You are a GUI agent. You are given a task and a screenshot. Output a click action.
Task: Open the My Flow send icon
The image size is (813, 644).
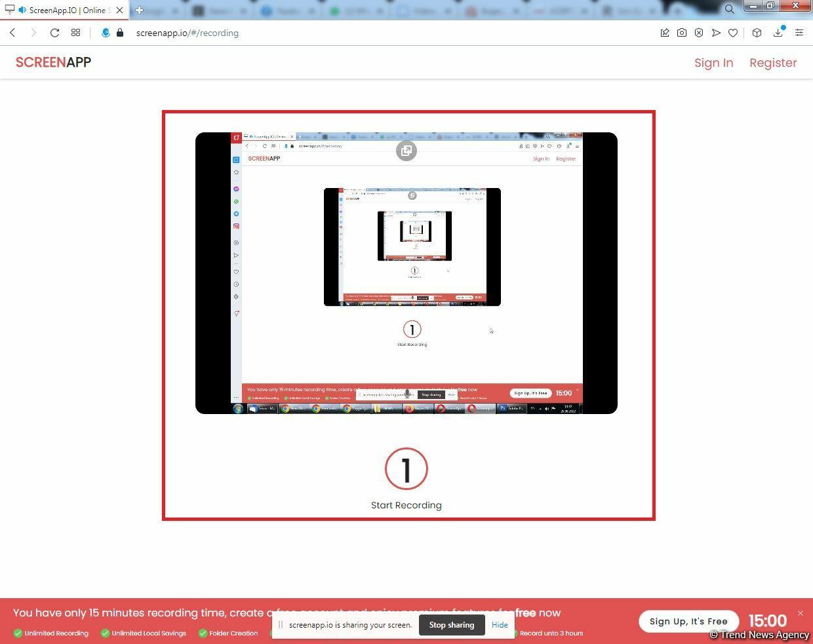click(x=716, y=33)
